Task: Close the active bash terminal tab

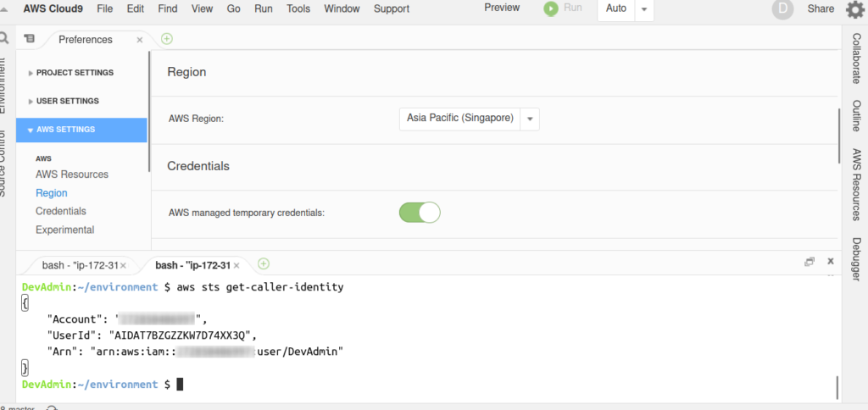Action: 236,266
